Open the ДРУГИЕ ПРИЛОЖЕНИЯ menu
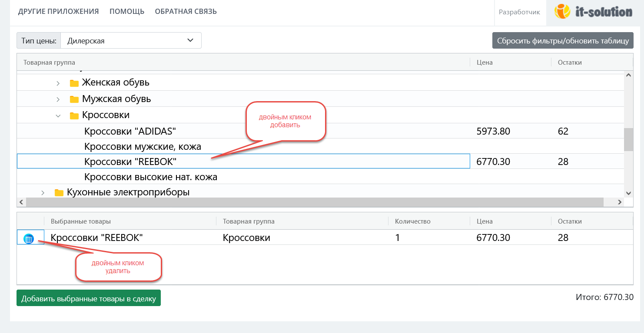Viewport: 644px width, 333px height. tap(58, 12)
